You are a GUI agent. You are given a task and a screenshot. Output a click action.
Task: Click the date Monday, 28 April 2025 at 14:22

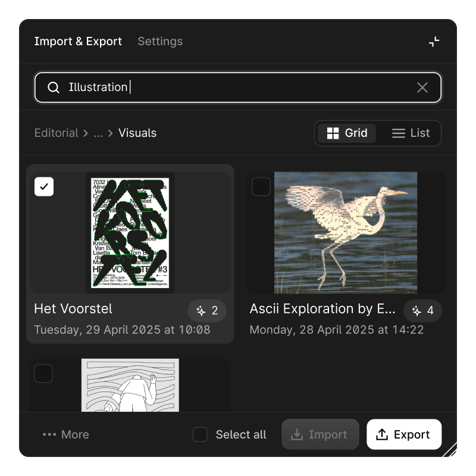coord(336,330)
